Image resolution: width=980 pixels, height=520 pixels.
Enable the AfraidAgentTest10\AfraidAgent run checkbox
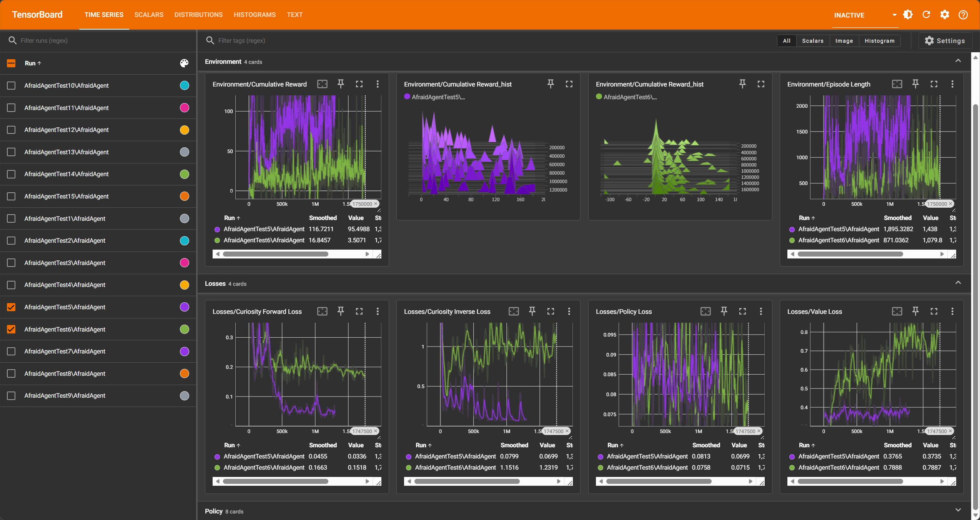tap(11, 85)
